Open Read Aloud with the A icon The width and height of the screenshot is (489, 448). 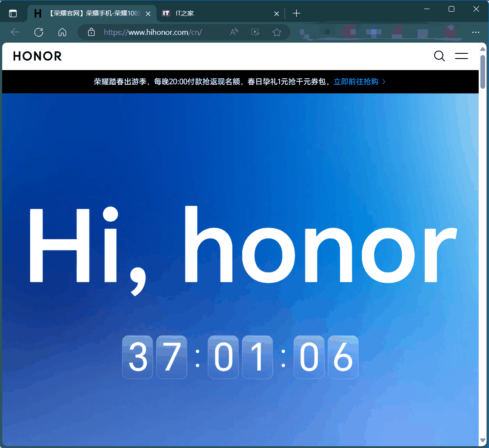click(x=234, y=32)
